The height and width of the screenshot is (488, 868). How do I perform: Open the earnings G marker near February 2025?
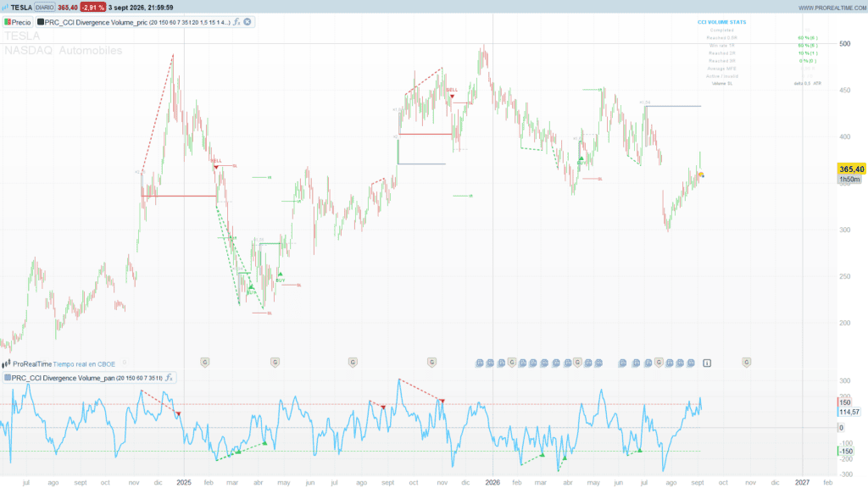205,363
